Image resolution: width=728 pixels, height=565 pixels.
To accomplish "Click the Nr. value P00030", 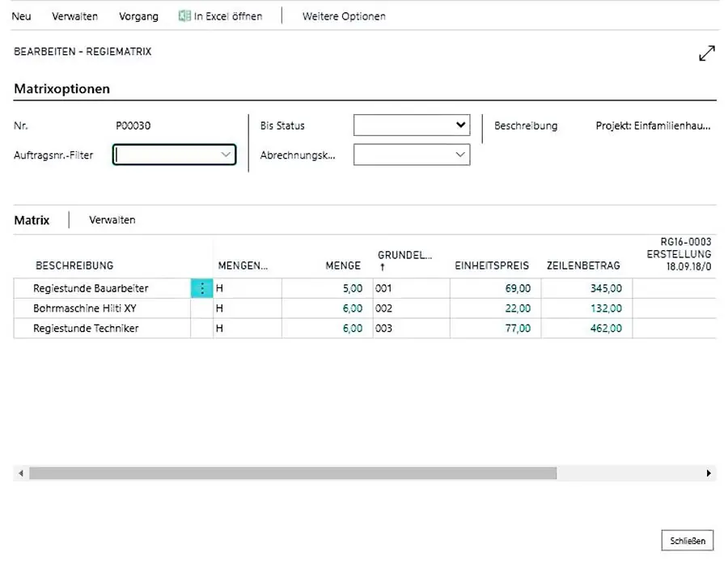I will point(133,125).
